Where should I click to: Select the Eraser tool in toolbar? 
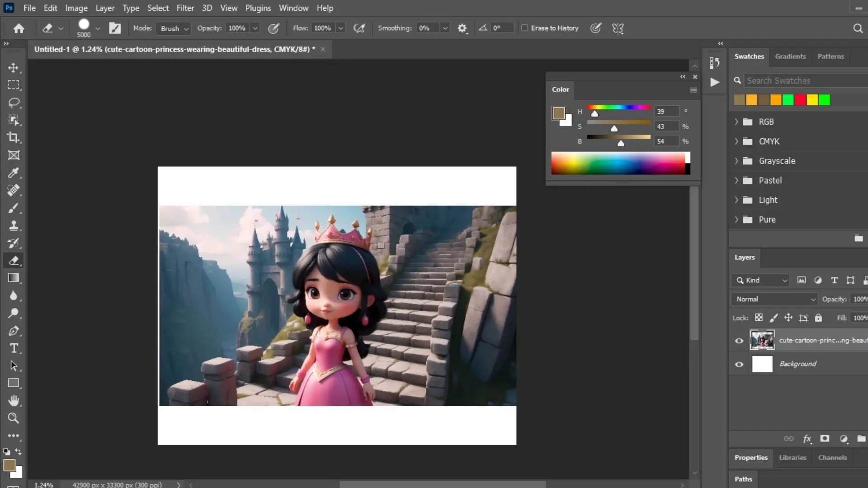14,261
